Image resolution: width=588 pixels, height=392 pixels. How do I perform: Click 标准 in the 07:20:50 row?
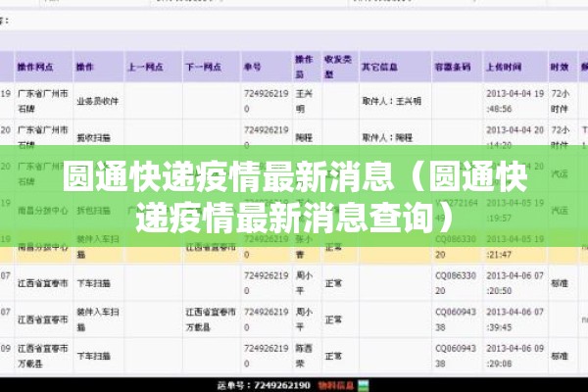pyautogui.click(x=560, y=283)
